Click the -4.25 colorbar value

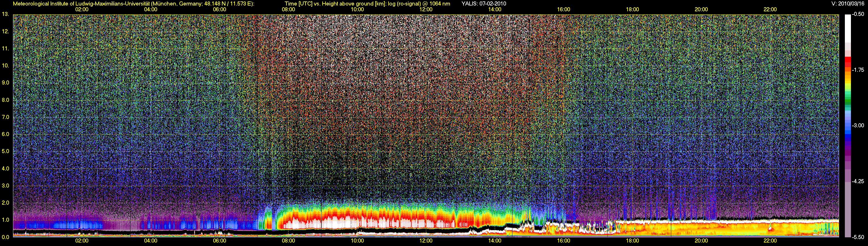pos(858,181)
